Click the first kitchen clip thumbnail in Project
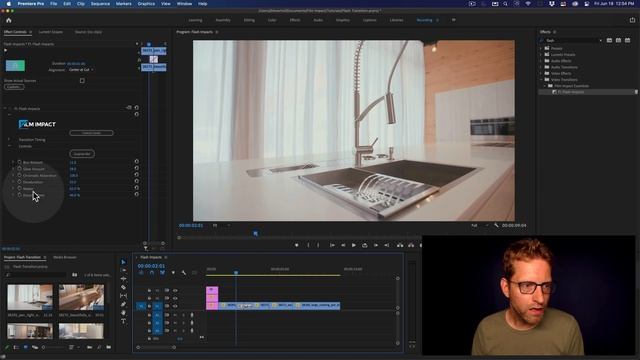Image resolution: width=640 pixels, height=360 pixels. click(x=30, y=297)
